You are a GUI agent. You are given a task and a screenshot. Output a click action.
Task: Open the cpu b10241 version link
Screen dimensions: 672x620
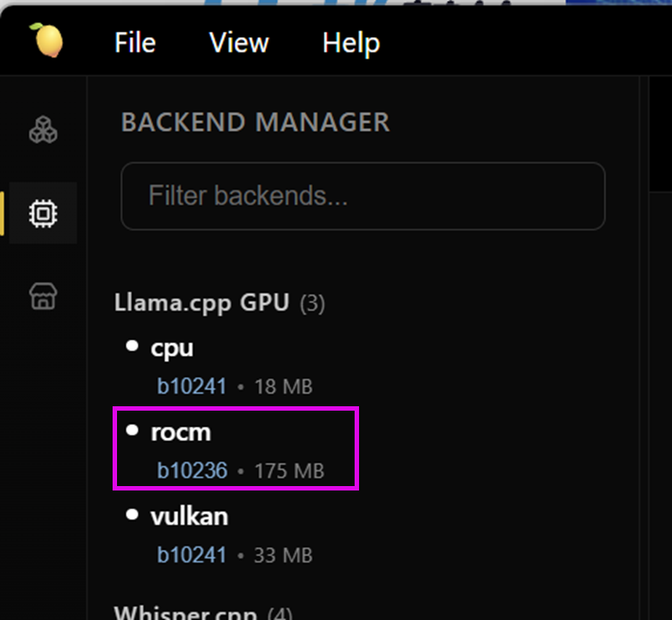(x=191, y=387)
